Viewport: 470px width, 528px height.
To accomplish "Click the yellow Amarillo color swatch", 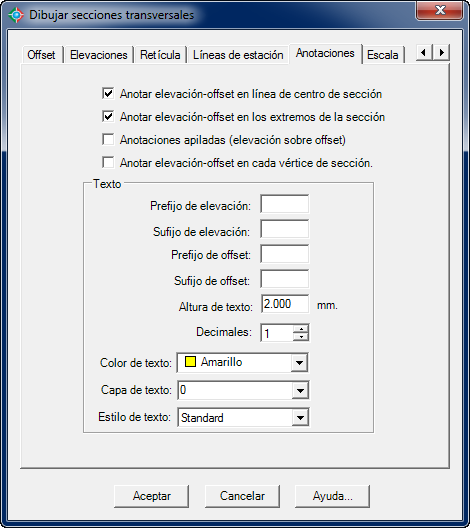I will (190, 362).
